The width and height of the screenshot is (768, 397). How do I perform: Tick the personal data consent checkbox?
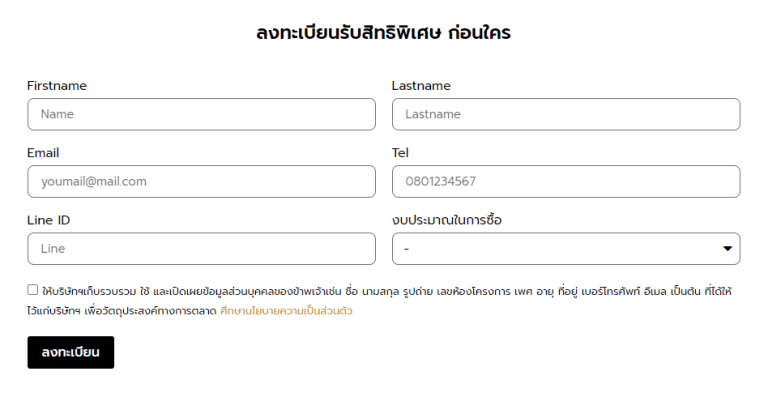pyautogui.click(x=32, y=290)
